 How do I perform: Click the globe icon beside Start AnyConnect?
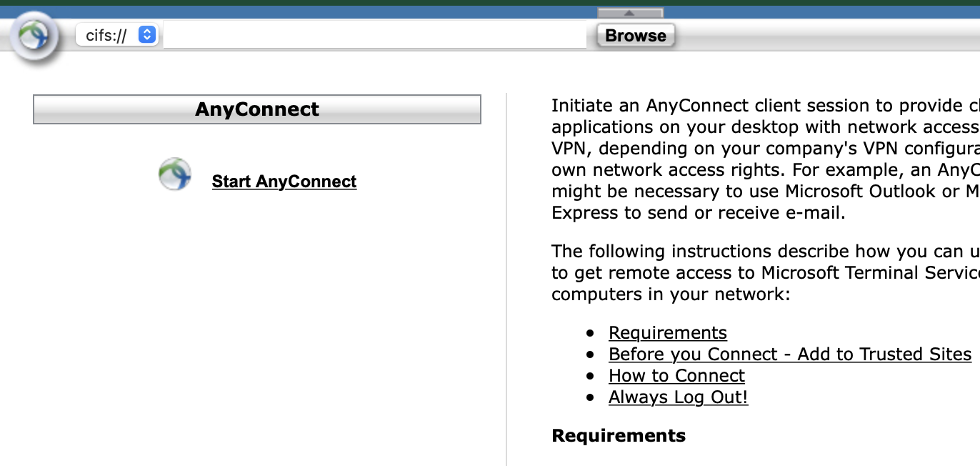[x=175, y=174]
